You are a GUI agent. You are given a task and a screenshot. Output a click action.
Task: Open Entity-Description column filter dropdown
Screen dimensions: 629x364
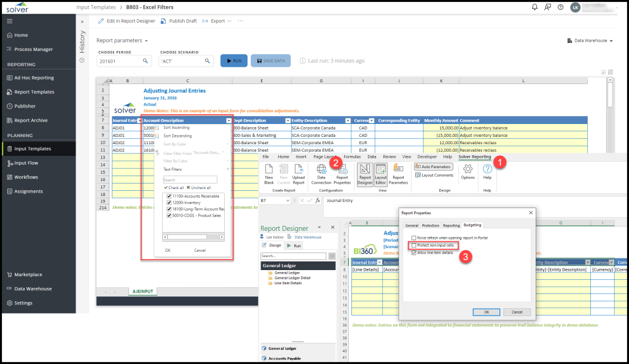pyautogui.click(x=348, y=121)
